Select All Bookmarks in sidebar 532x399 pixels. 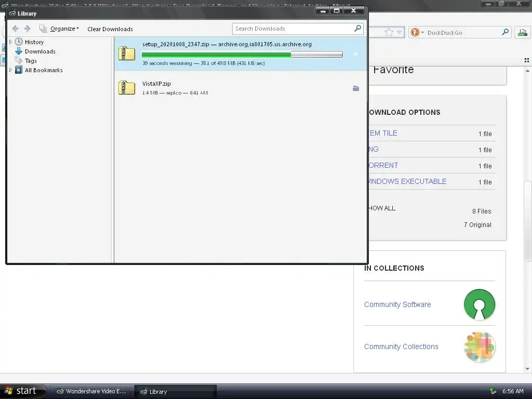[44, 70]
